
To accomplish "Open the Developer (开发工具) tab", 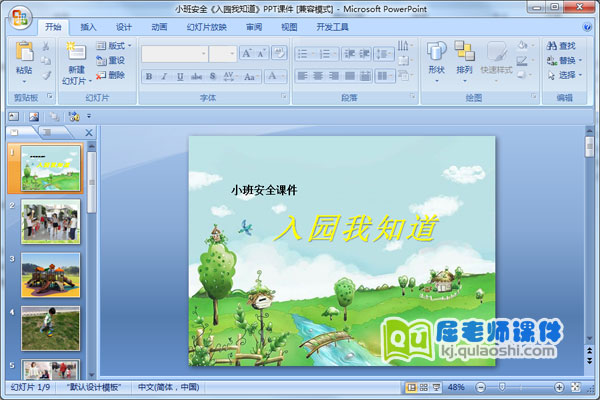I will (332, 27).
